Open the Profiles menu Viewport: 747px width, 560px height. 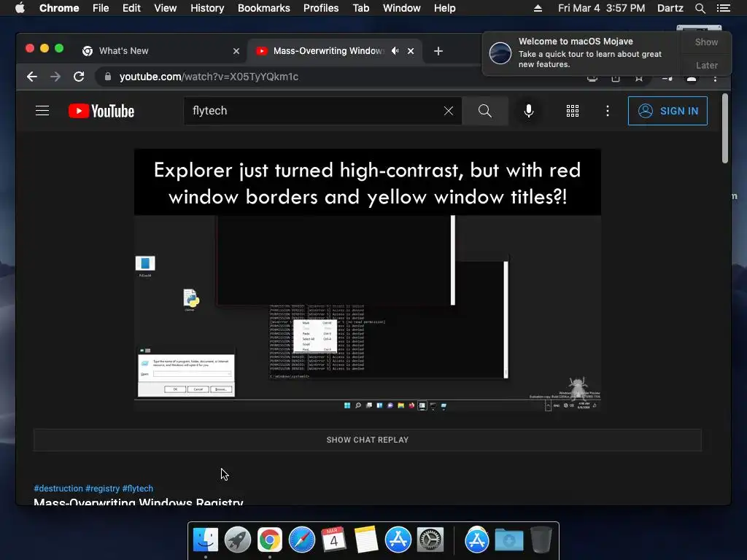coord(321,8)
